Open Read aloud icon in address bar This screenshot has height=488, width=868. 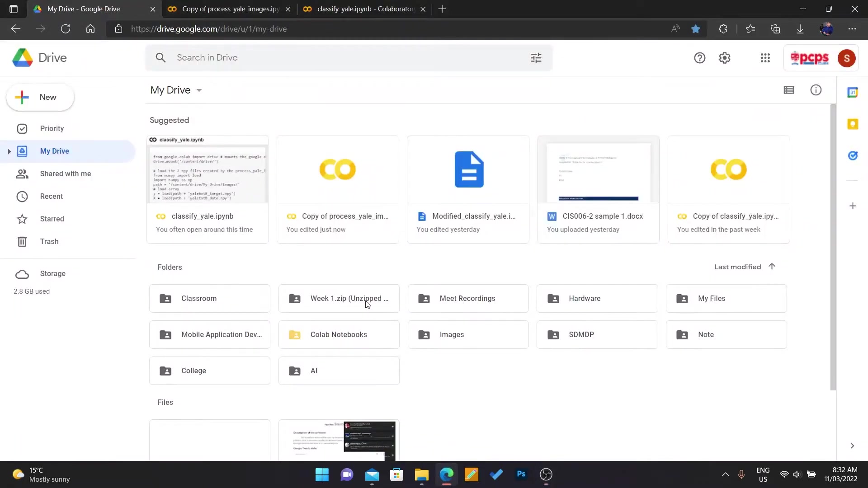[675, 29]
